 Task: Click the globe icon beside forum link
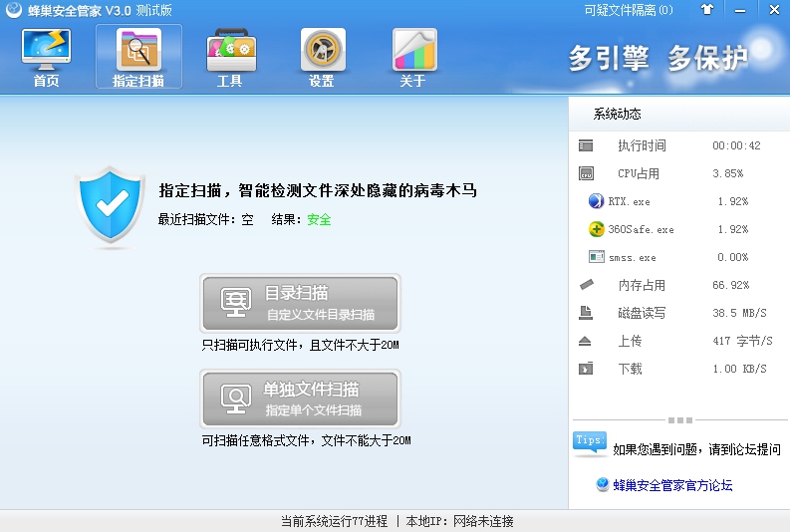click(602, 484)
